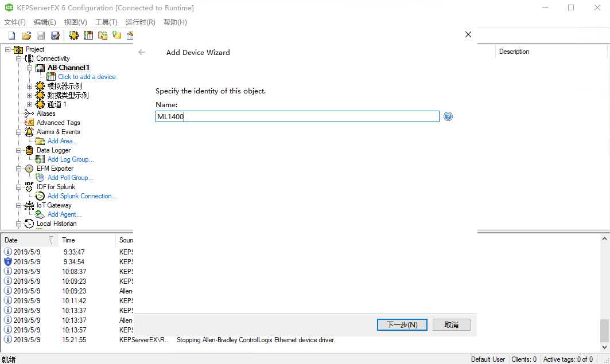The width and height of the screenshot is (610, 364).
Task: Click the security shield icon on 9:34:54 row
Action: coord(8,261)
